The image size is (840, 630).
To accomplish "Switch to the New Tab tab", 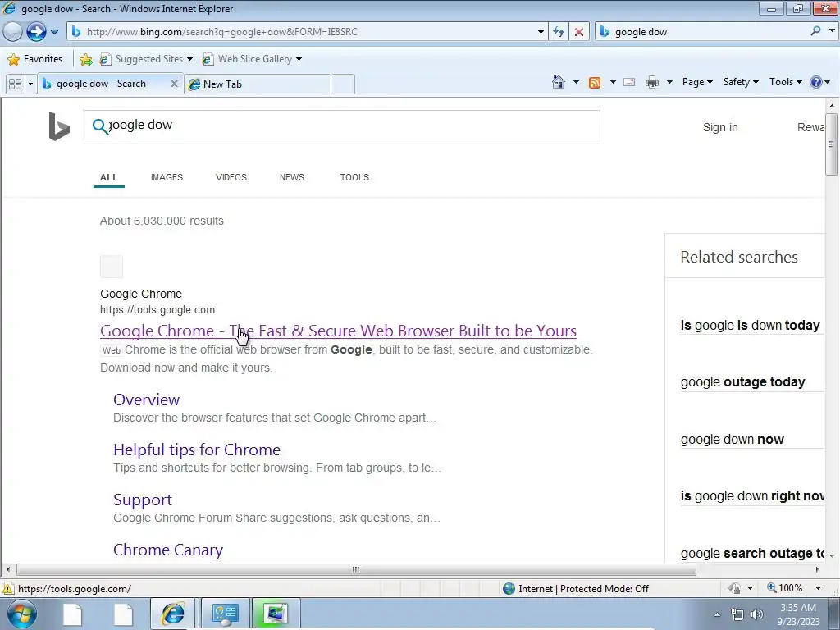I will (257, 84).
